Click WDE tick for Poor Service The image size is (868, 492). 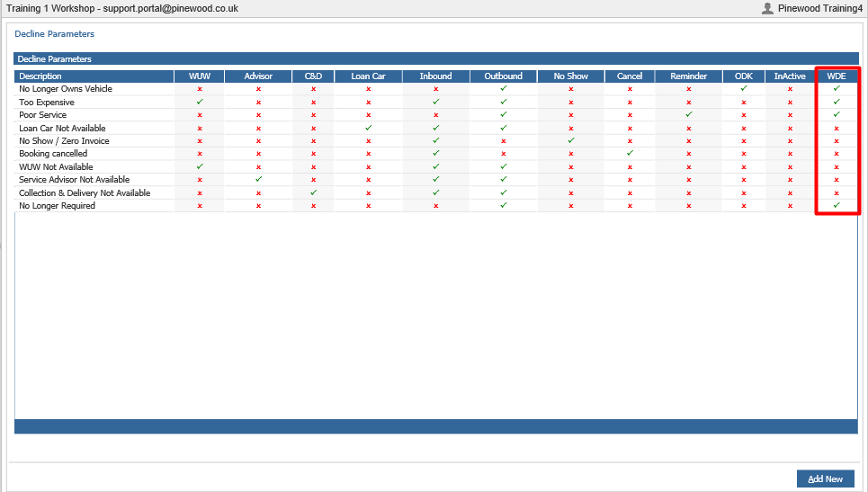[x=837, y=114]
